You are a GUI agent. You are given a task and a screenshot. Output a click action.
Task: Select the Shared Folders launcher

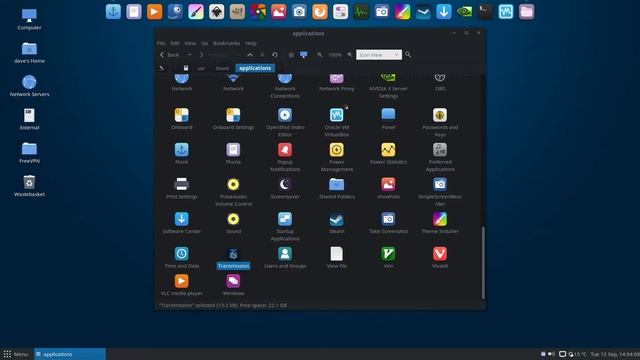[x=337, y=189]
